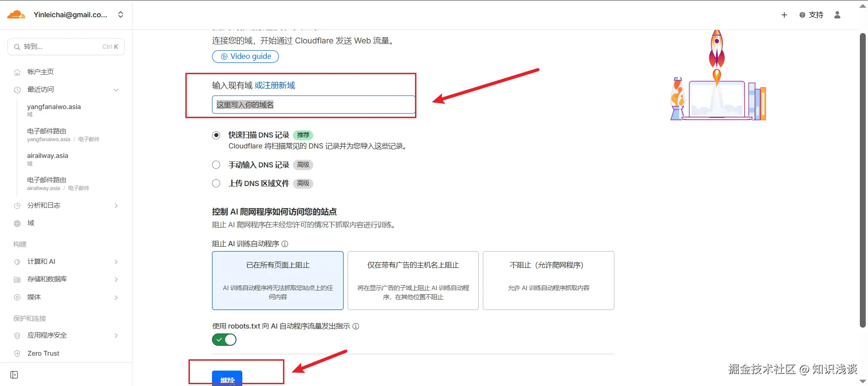The width and height of the screenshot is (868, 386).
Task: Select 快速扫描 DNS 记录 radio button
Action: 216,135
